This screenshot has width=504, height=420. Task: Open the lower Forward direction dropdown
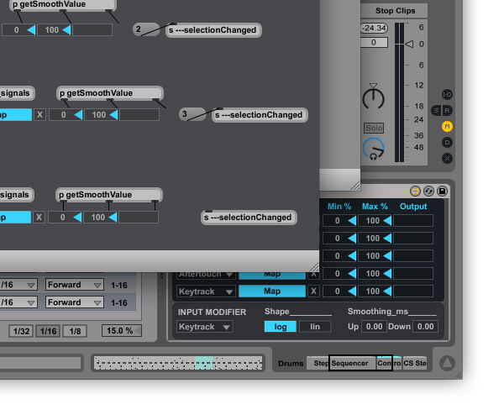(x=75, y=302)
